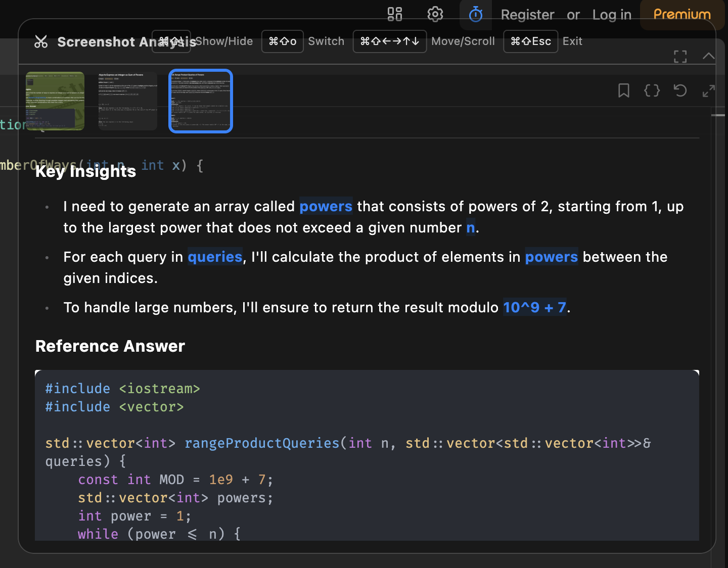The width and height of the screenshot is (728, 568).
Task: Open the Register link
Action: coord(527,14)
